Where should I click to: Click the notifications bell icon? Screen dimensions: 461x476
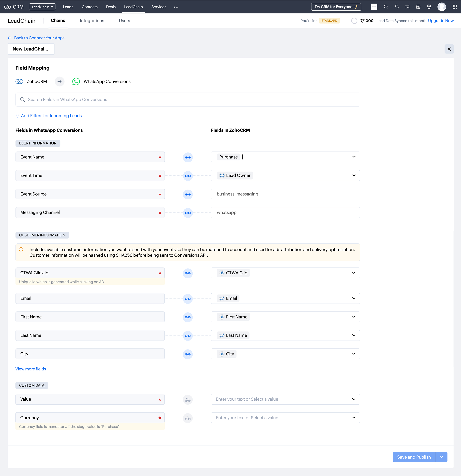(396, 7)
